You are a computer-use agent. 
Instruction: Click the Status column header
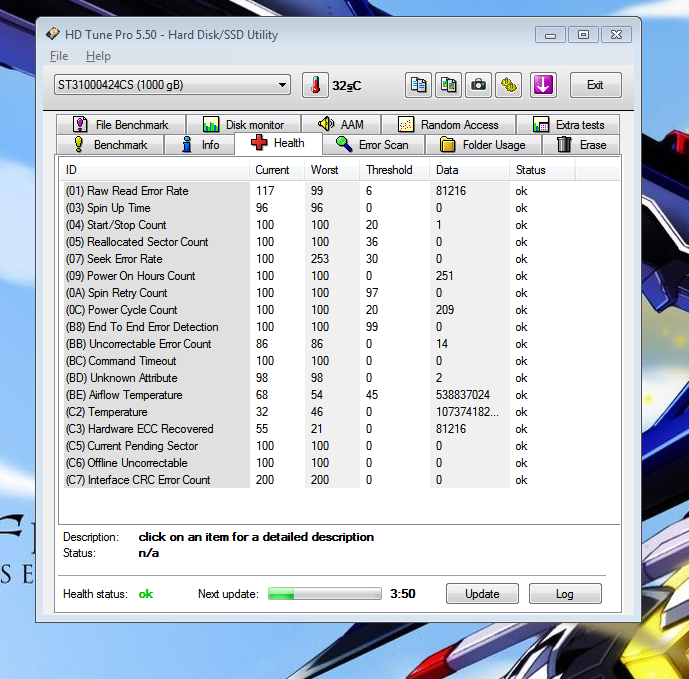pos(542,170)
